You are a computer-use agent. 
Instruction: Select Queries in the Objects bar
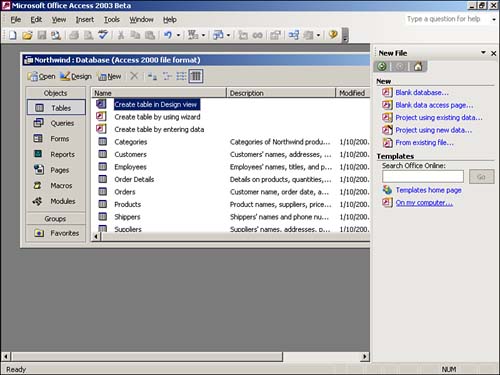tap(55, 123)
